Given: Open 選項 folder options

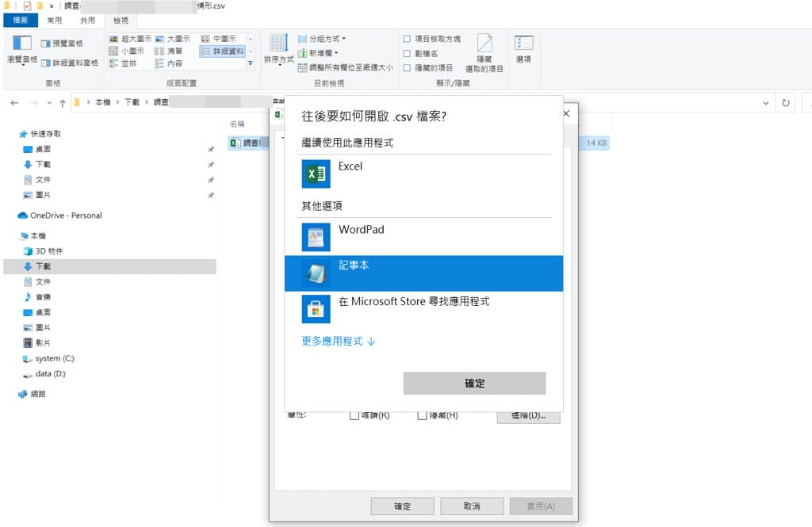Looking at the screenshot, I should click(x=523, y=49).
